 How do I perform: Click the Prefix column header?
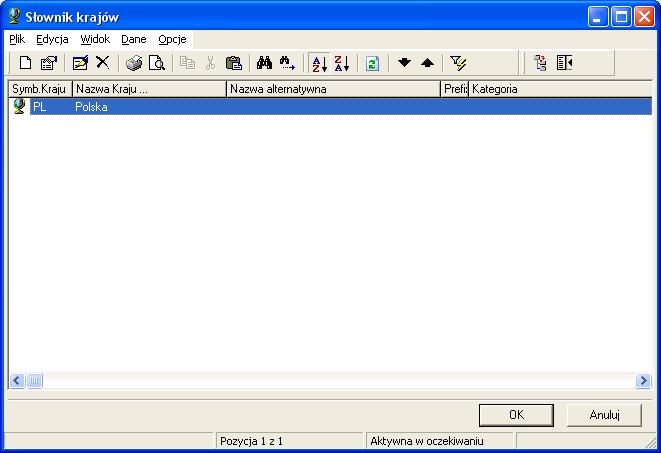coord(455,89)
